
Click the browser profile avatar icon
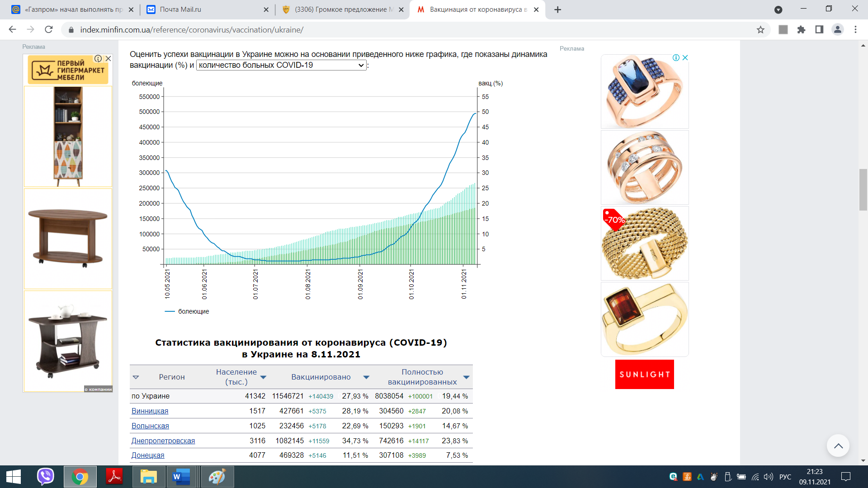tap(837, 29)
